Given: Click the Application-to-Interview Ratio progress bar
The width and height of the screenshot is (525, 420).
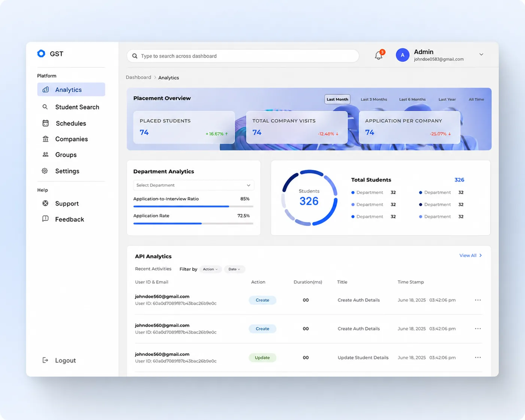Looking at the screenshot, I should pyautogui.click(x=193, y=206).
